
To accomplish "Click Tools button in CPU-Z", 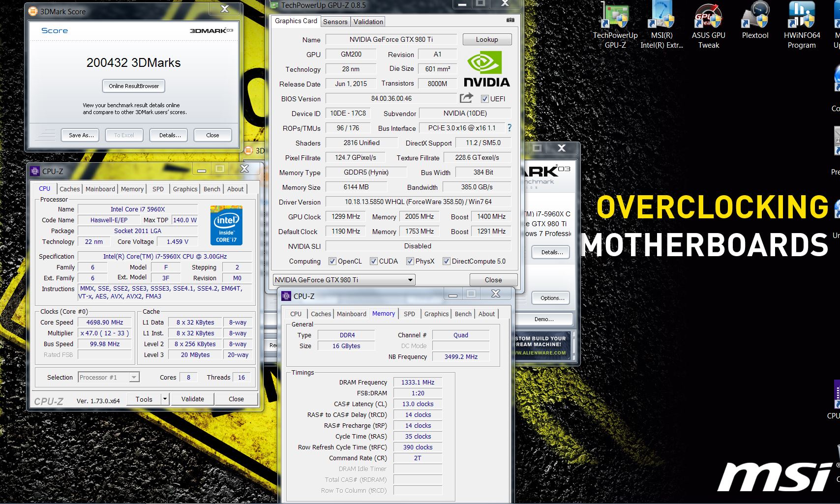I will click(144, 399).
